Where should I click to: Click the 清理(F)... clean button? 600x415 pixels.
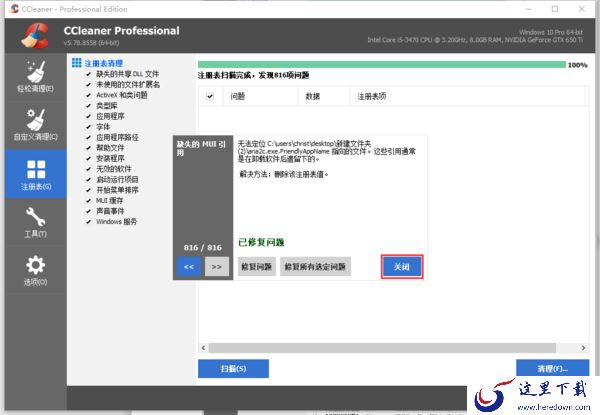[x=553, y=368]
